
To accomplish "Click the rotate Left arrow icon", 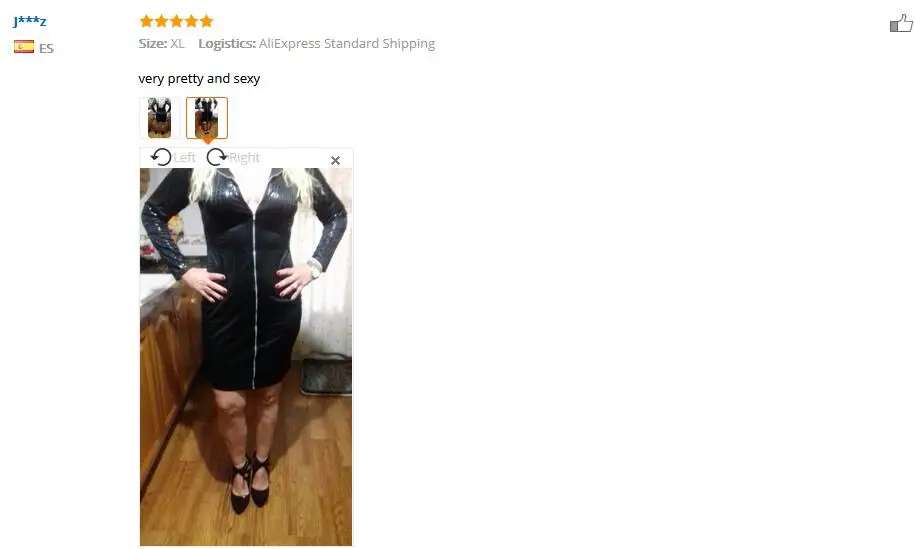I will (161, 157).
